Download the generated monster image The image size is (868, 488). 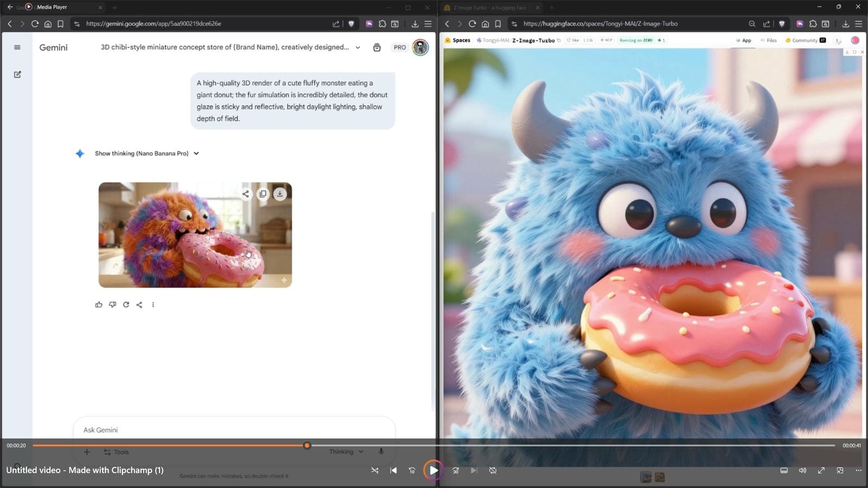click(280, 194)
